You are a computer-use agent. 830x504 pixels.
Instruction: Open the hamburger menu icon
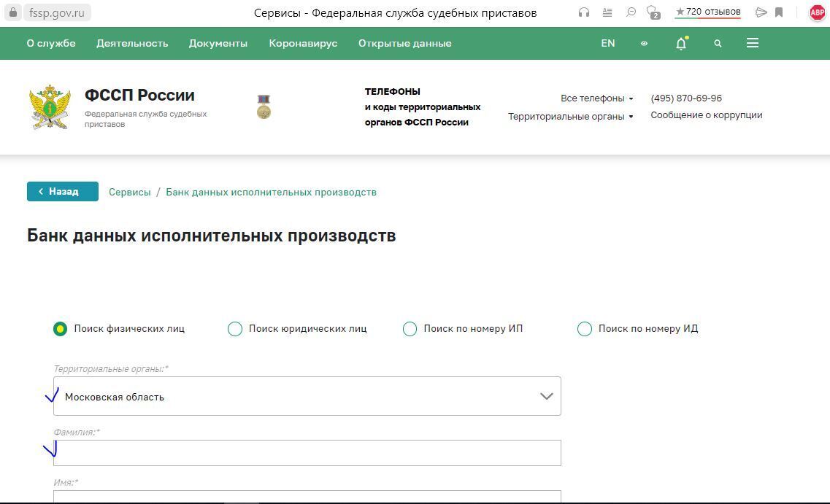(753, 43)
